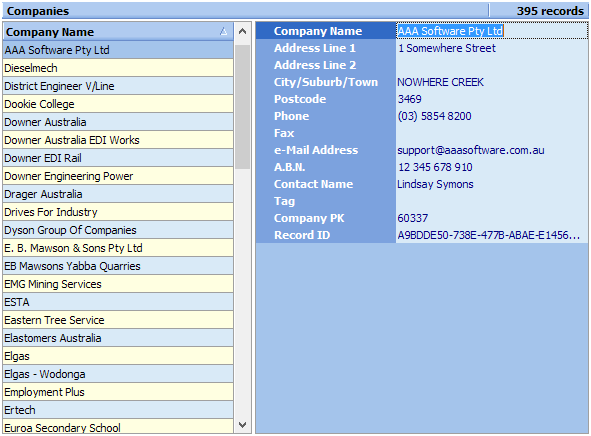Screen dimensions: 591x436
Task: Sort by the Company Name column header
Action: click(x=118, y=32)
